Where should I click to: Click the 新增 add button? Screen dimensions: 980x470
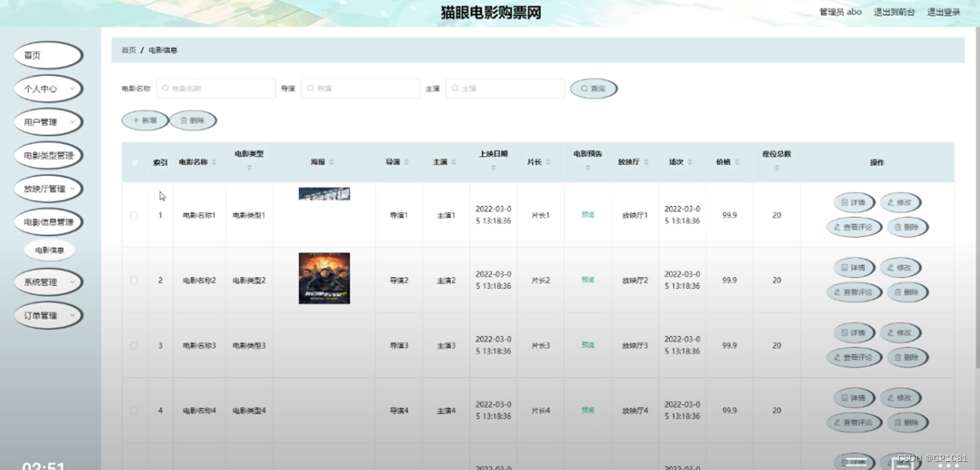[145, 121]
